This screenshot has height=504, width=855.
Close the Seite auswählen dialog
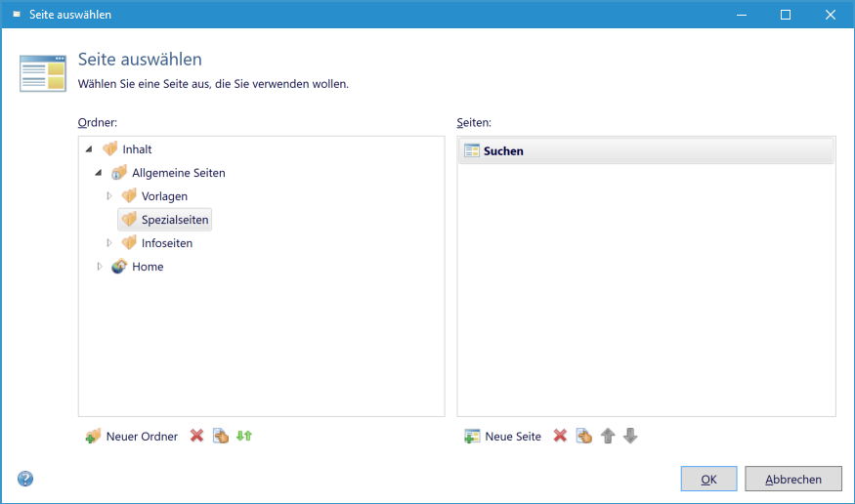[x=830, y=15]
